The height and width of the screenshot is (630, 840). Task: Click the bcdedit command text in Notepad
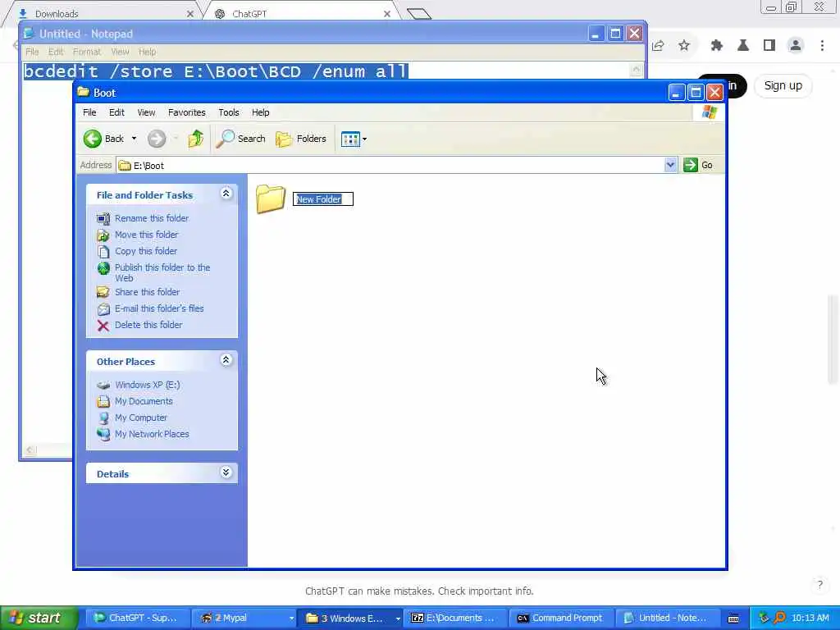[216, 71]
